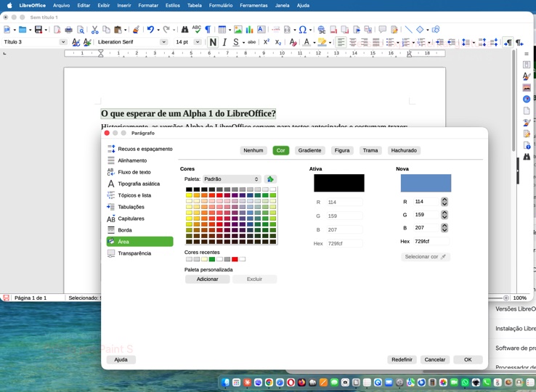Click the Hex field under Nova

pos(431,241)
